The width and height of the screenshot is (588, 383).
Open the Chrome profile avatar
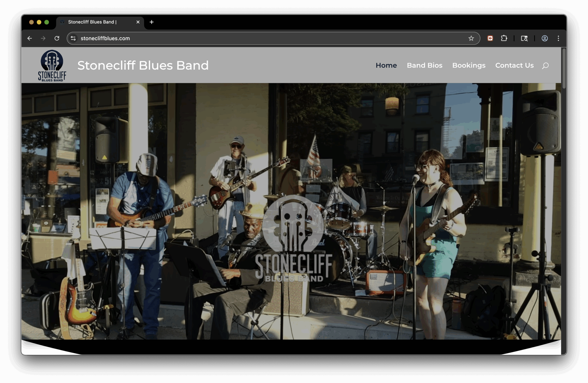coord(545,38)
